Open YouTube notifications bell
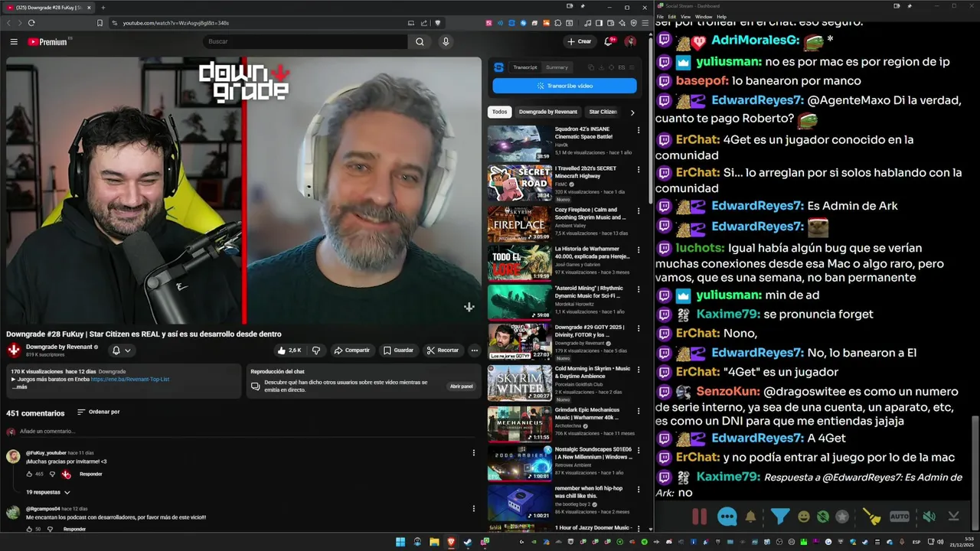Image resolution: width=980 pixels, height=551 pixels. coord(609,41)
